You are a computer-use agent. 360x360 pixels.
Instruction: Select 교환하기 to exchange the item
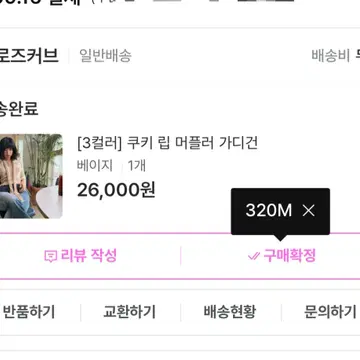pyautogui.click(x=129, y=312)
